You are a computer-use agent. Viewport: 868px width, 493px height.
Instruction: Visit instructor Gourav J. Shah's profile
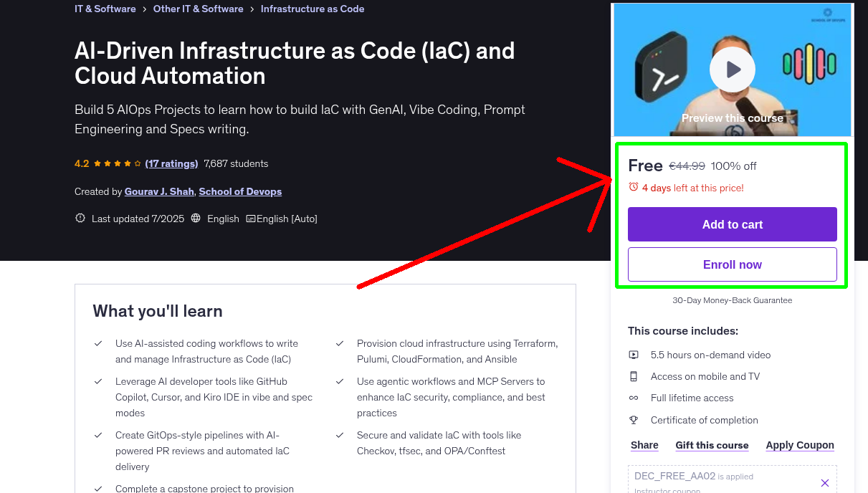(158, 191)
